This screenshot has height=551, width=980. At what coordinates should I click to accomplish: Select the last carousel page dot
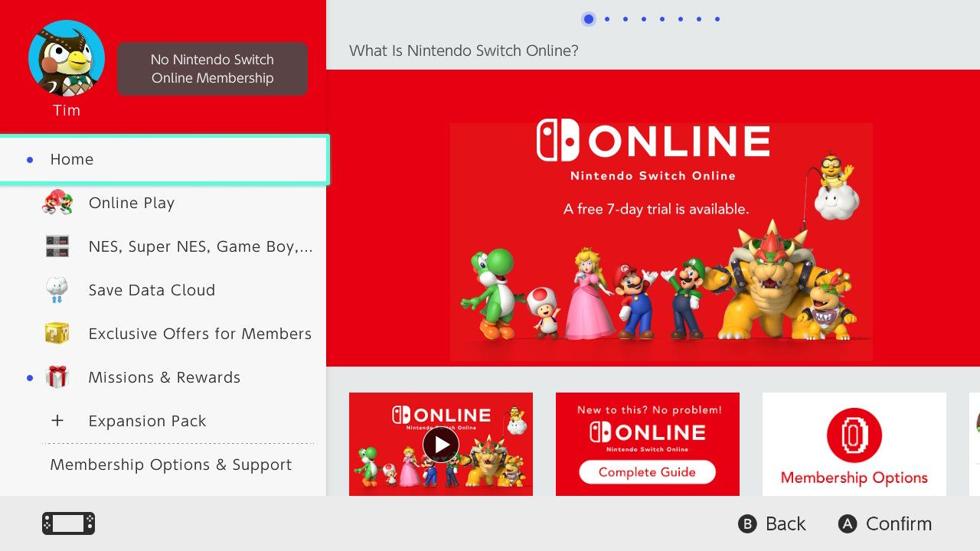[717, 19]
